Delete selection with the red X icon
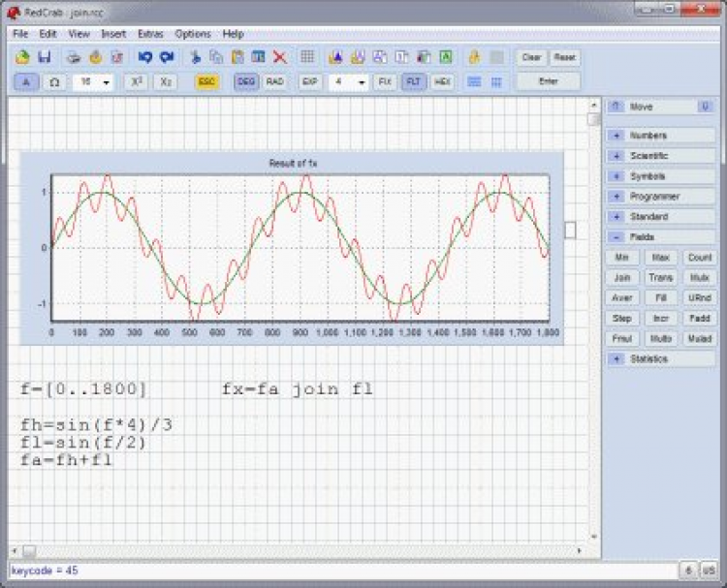 coord(280,57)
